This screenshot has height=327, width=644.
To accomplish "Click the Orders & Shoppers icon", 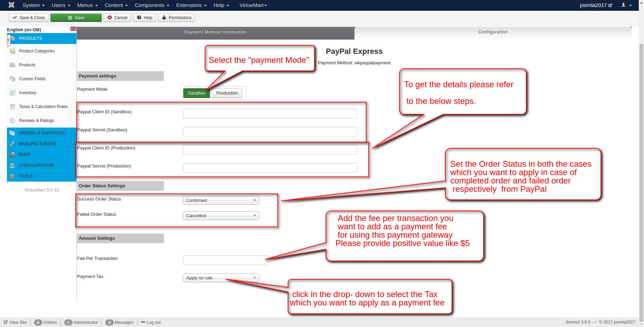I will coord(12,133).
